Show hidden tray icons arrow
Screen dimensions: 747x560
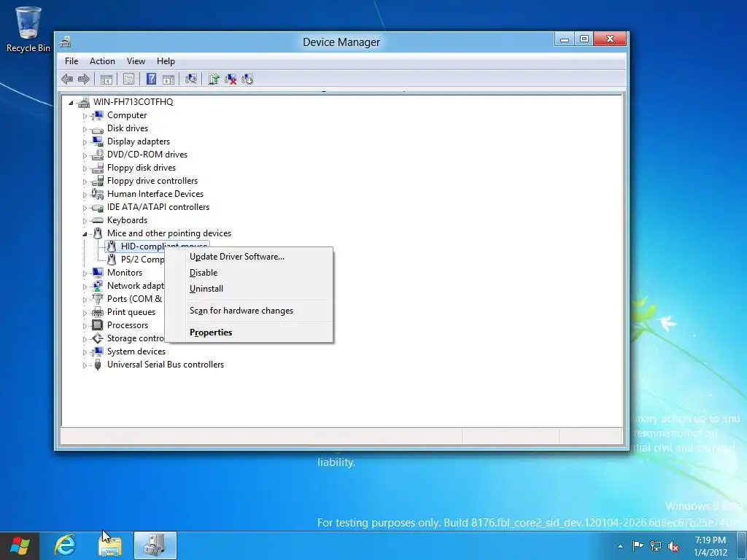click(620, 547)
